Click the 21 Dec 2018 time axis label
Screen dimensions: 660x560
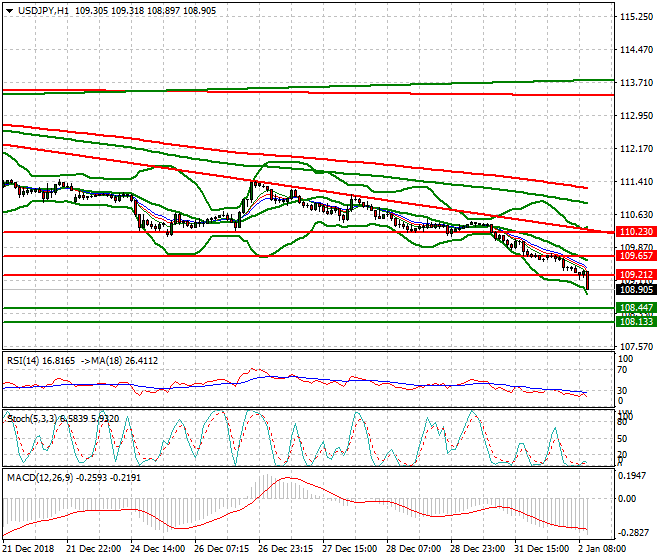[30, 549]
